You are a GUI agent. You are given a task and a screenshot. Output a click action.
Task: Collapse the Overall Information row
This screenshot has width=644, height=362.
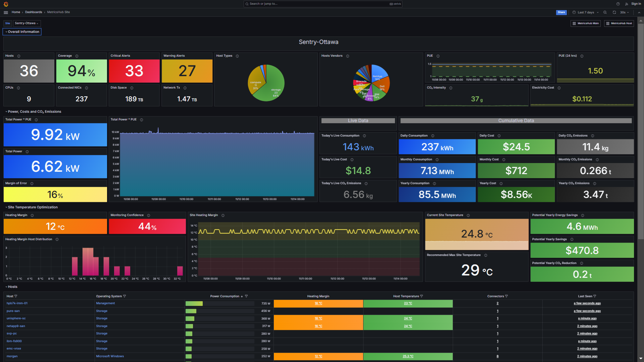[x=22, y=32]
